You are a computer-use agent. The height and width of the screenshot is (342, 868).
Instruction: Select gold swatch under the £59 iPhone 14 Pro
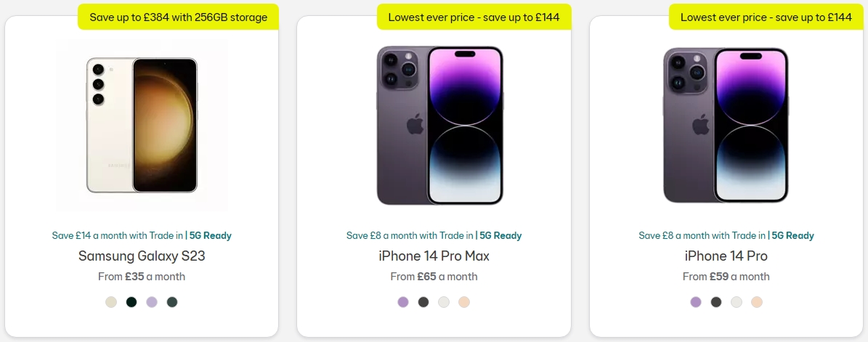(x=757, y=302)
